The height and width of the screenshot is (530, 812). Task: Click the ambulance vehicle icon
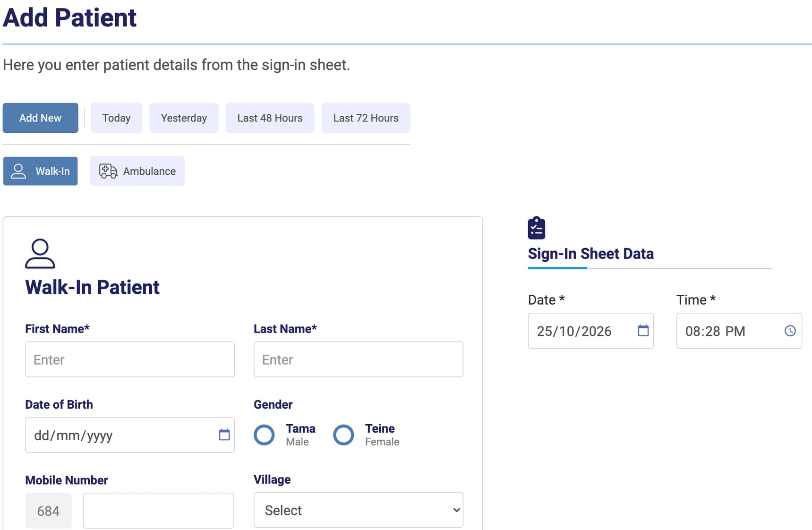pyautogui.click(x=108, y=171)
